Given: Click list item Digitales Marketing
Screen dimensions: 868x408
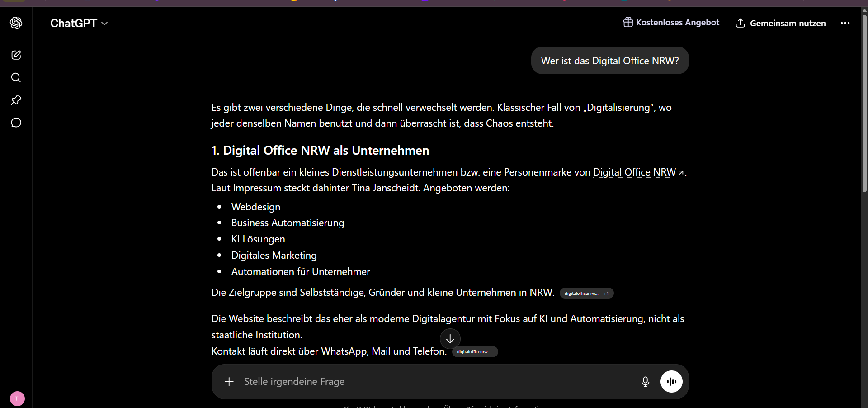Looking at the screenshot, I should [x=274, y=256].
